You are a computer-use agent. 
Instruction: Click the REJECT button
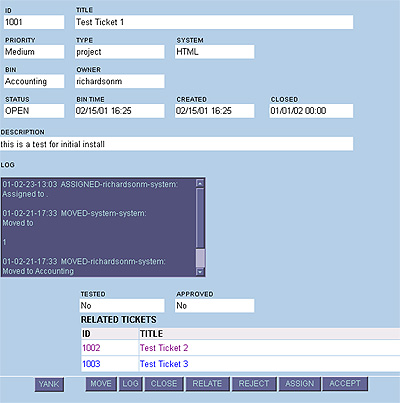click(x=254, y=384)
